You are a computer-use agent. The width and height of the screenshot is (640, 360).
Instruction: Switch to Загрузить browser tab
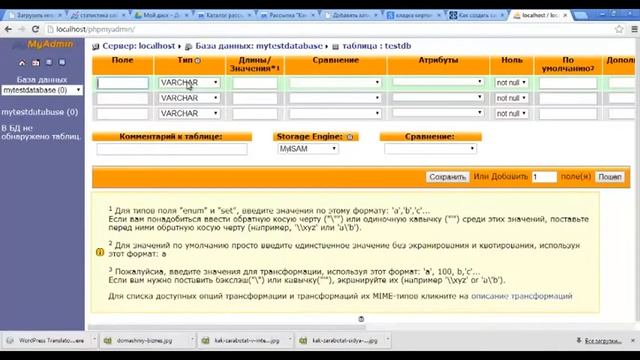pos(35,15)
